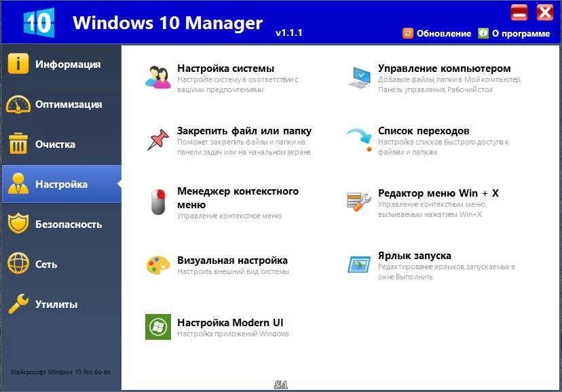Go to the Очистка section
Image resolution: width=562 pixels, height=392 pixels.
[x=55, y=144]
